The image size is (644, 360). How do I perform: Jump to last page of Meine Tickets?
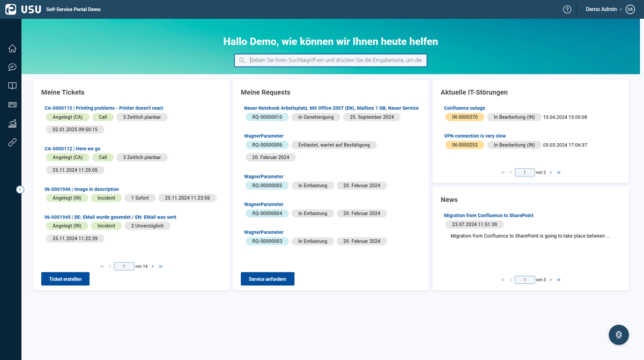tap(161, 266)
